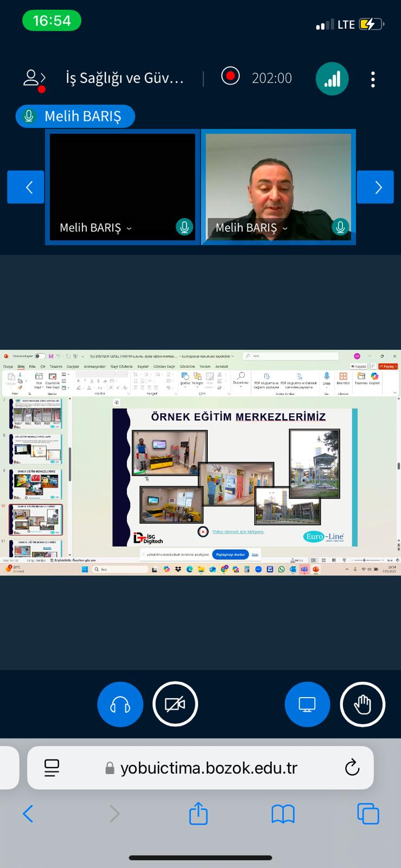Open the Safari tabs overview
Viewport: 401px width, 868px height.
pyautogui.click(x=368, y=814)
